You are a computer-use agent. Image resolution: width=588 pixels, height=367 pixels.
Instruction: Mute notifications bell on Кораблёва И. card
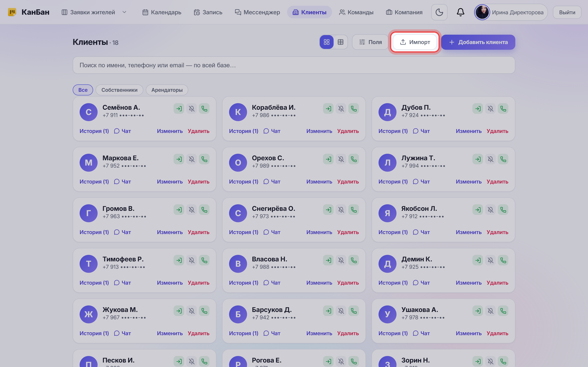click(341, 108)
